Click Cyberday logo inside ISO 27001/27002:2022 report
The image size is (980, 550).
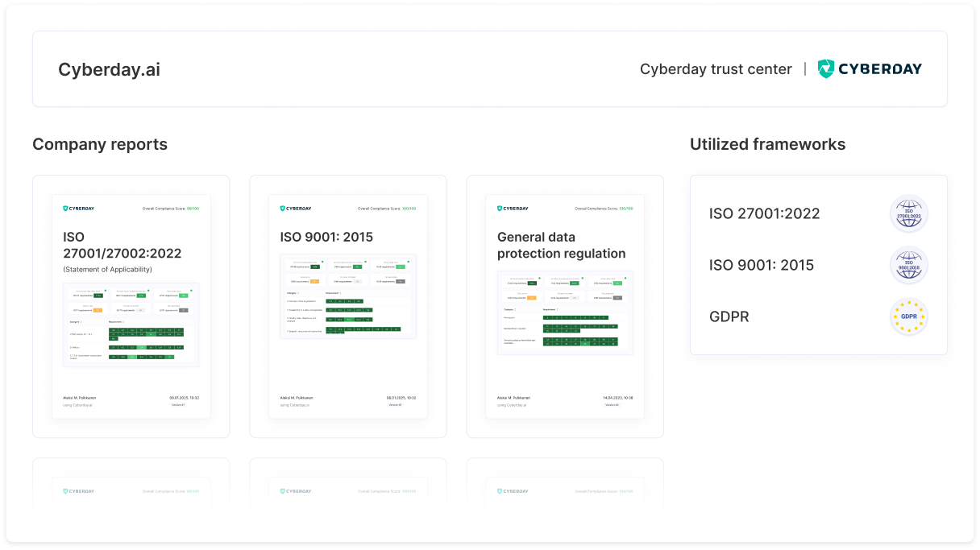click(x=79, y=209)
